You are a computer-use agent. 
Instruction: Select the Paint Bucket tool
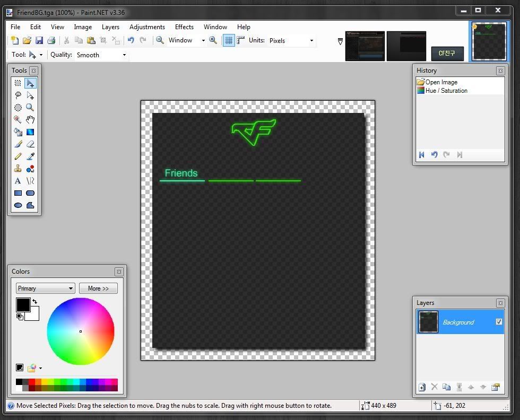click(18, 132)
